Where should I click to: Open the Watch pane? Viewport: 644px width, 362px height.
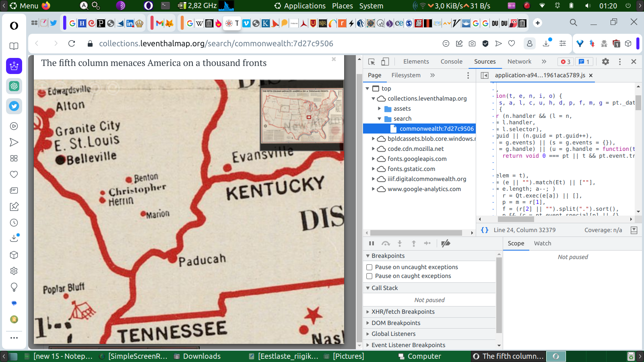[542, 243]
